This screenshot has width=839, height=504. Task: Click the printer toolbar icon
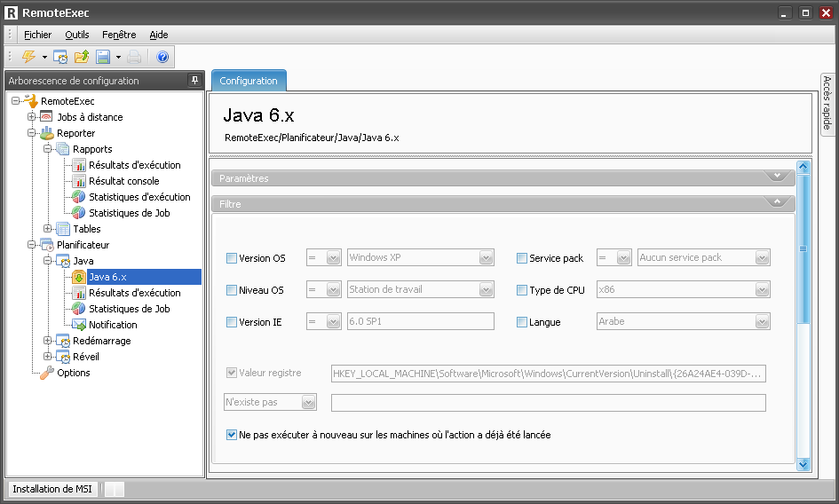point(134,57)
